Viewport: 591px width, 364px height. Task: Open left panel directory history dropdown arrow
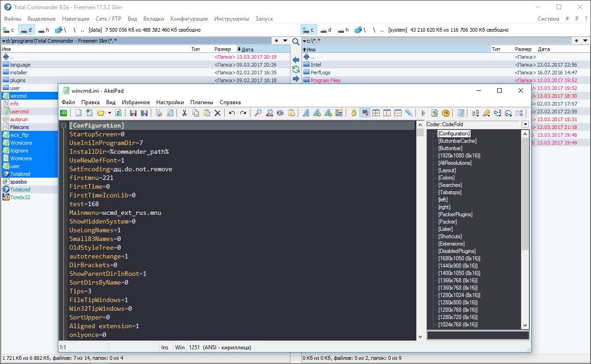pos(285,41)
